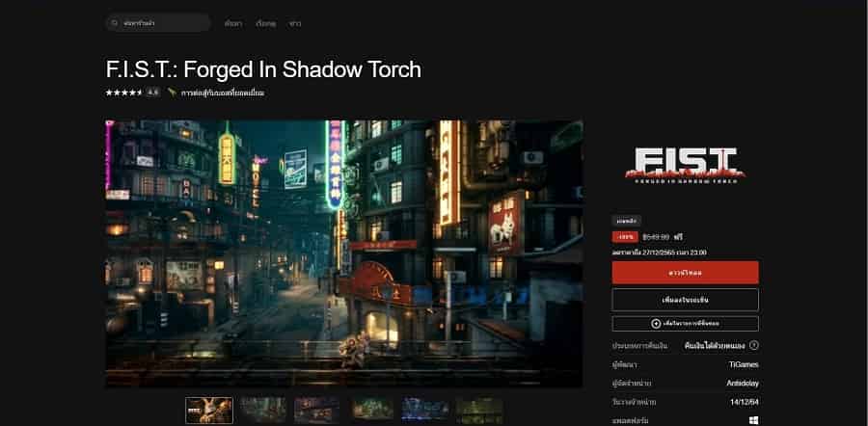868x426 pixels.
Task: Open the second (middle) navigation link in the top bar
Action: click(x=266, y=24)
